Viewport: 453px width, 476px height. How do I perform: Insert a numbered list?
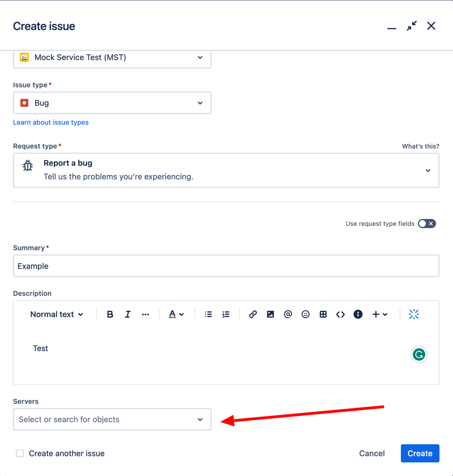tap(226, 314)
